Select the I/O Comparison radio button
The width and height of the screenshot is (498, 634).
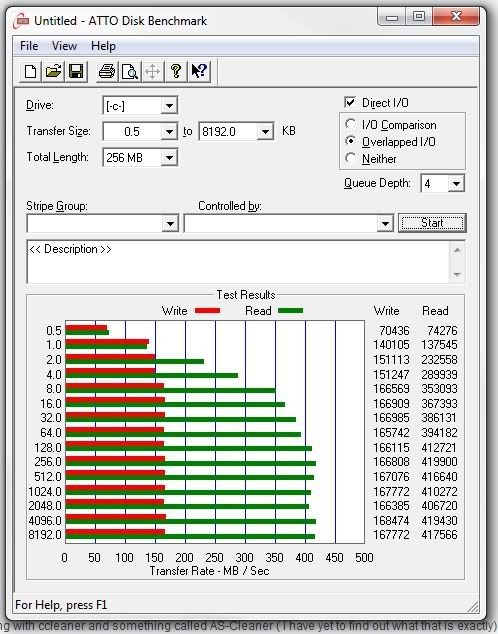[x=350, y=124]
